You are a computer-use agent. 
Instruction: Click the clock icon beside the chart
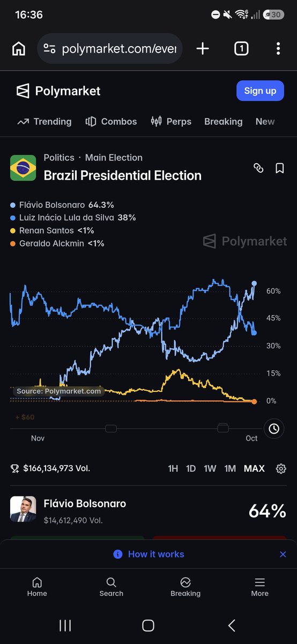274,428
